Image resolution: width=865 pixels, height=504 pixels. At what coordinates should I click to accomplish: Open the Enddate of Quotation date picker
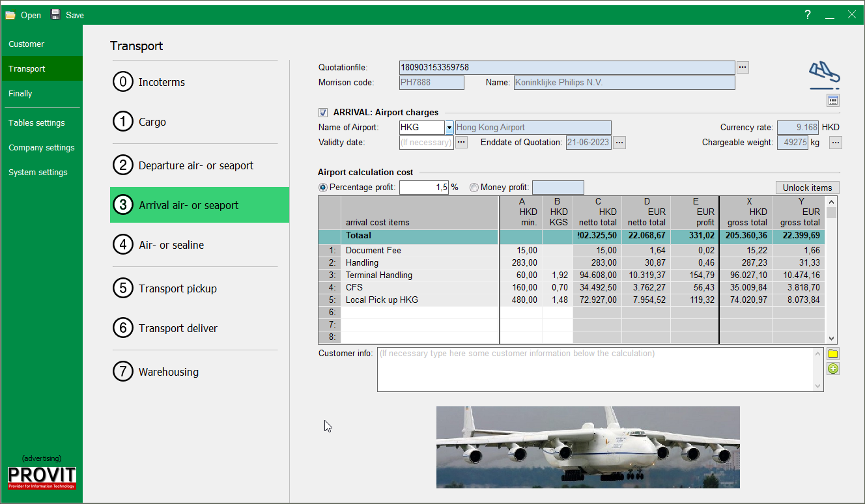pyautogui.click(x=619, y=143)
